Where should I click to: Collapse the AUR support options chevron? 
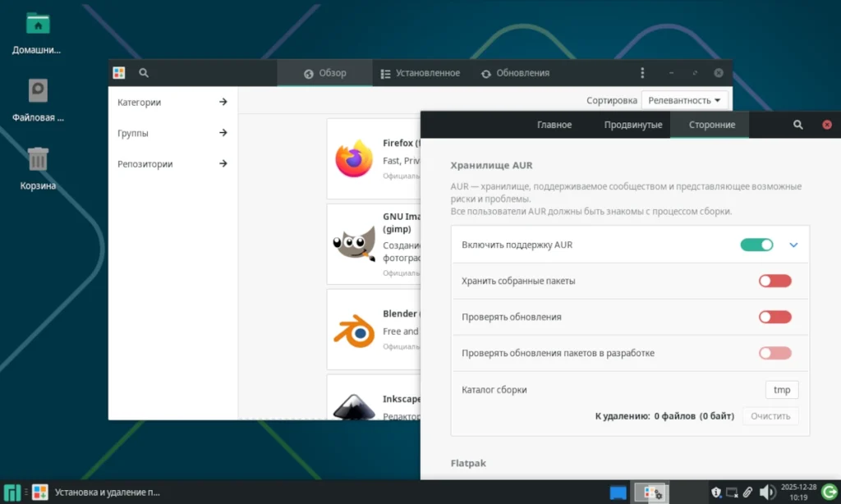794,245
